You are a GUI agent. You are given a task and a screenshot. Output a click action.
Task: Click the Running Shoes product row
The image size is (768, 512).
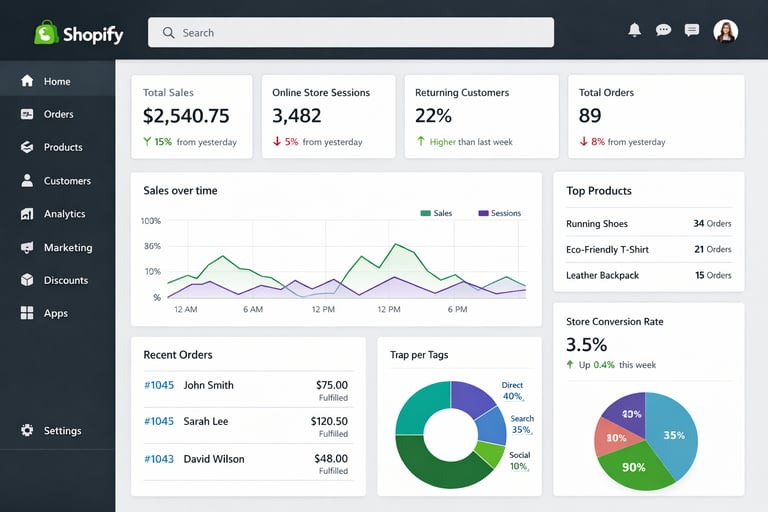click(x=648, y=223)
